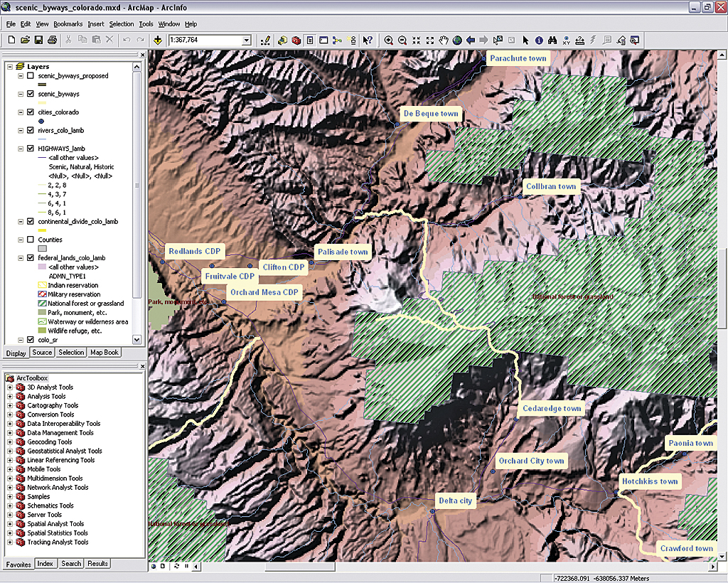The height and width of the screenshot is (583, 728).
Task: Open the Editor toolbar pencil icon
Action: (x=266, y=41)
